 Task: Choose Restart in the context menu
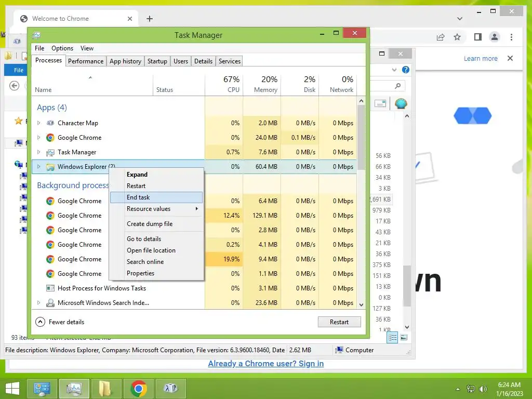click(156, 186)
